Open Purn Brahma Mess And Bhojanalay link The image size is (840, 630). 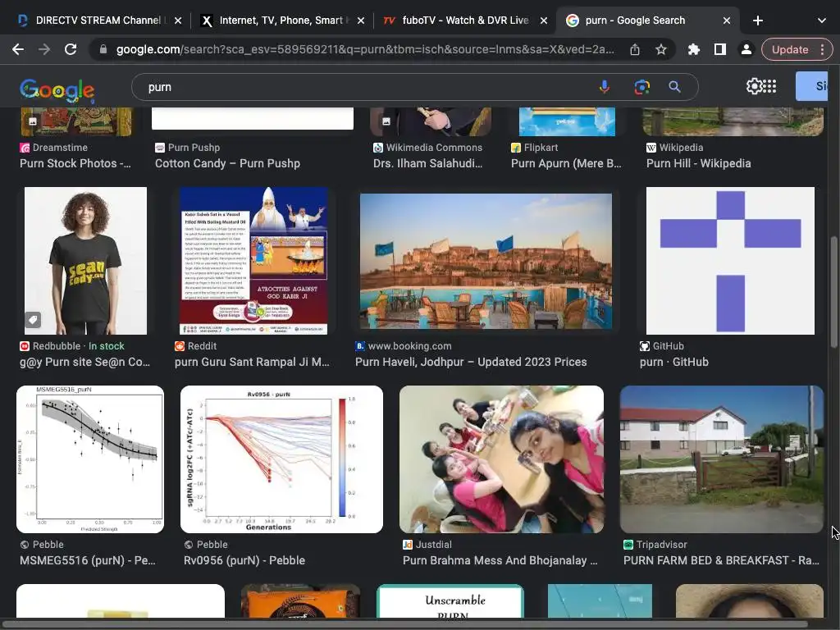[x=500, y=560]
